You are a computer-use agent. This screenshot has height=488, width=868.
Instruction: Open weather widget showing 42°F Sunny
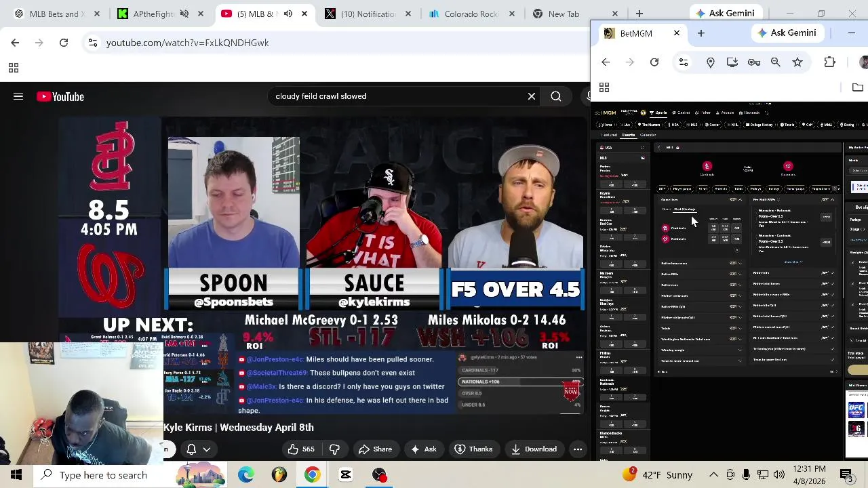pos(656,475)
